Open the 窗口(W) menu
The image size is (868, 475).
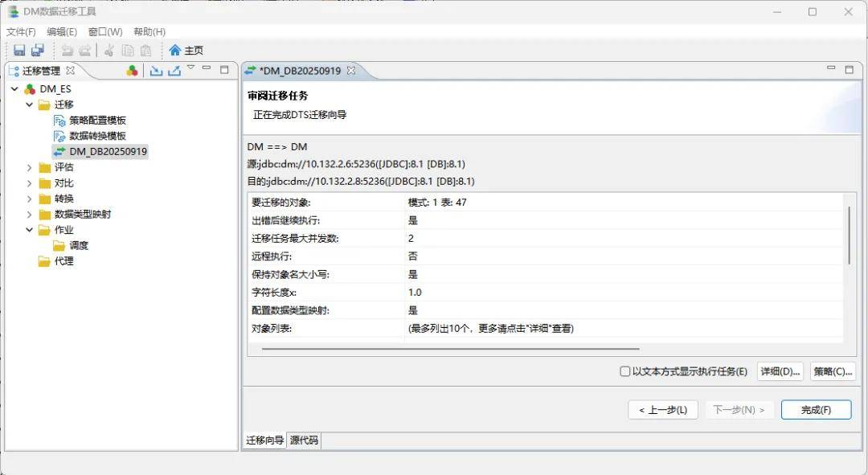click(105, 31)
